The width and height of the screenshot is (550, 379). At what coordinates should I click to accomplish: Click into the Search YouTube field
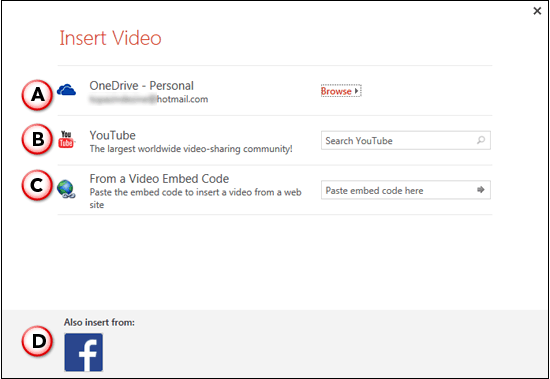(406, 140)
